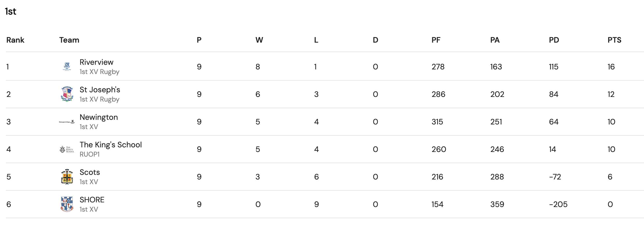This screenshot has height=226, width=644.
Task: Click the W wins column header
Action: point(259,40)
